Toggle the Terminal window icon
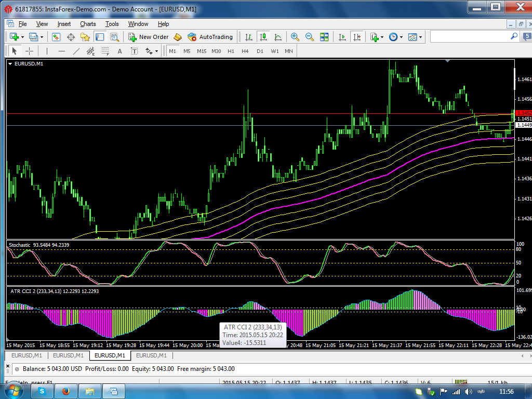Image resolution: width=532 pixels, height=399 pixels. click(x=99, y=37)
